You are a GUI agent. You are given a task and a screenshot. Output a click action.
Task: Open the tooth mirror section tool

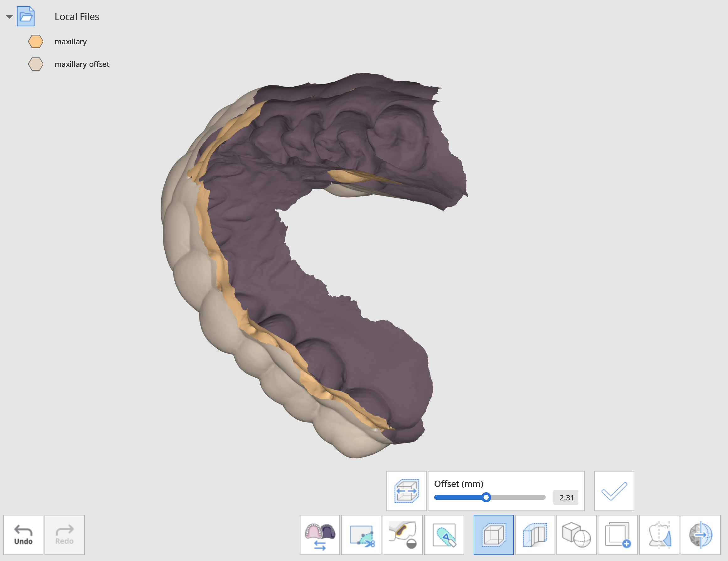(x=659, y=535)
